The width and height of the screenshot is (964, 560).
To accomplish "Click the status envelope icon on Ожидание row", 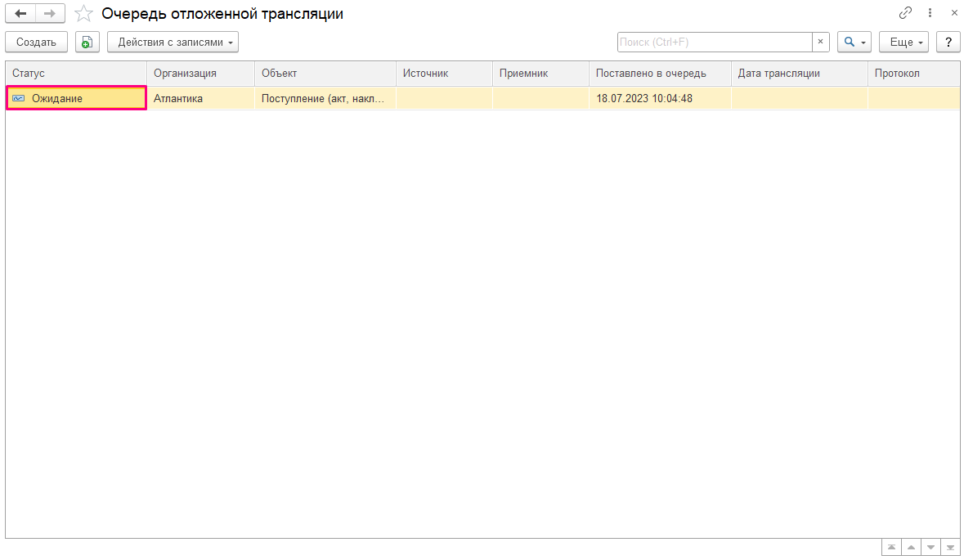I will click(x=18, y=98).
